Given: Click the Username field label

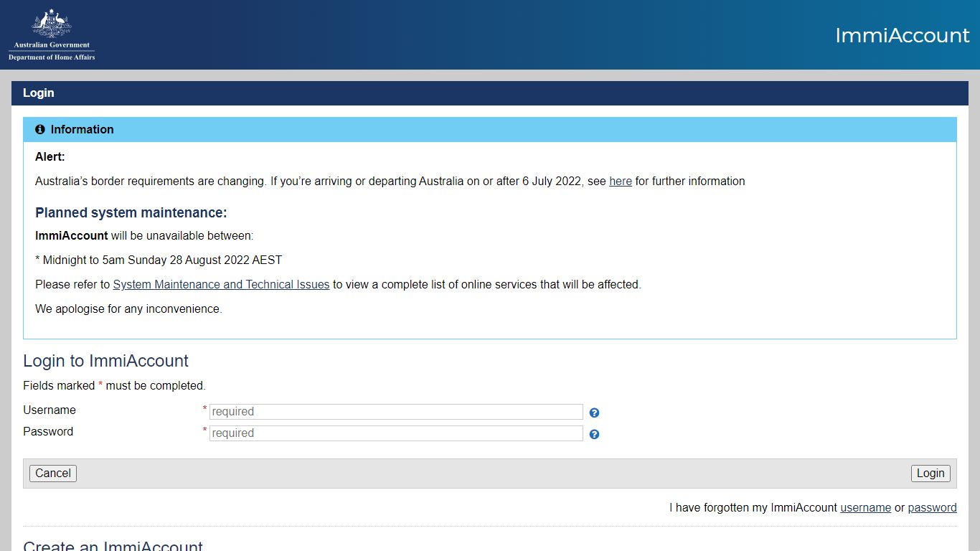Looking at the screenshot, I should (x=50, y=410).
